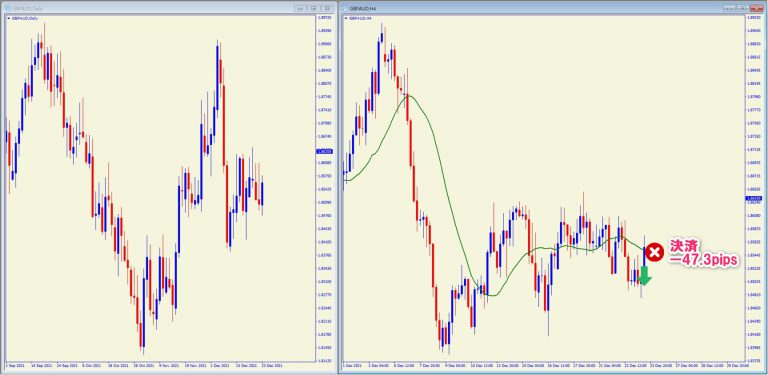The width and height of the screenshot is (768, 375).
Task: Minimize the GBPAUD Daily chart window
Action: click(x=300, y=8)
